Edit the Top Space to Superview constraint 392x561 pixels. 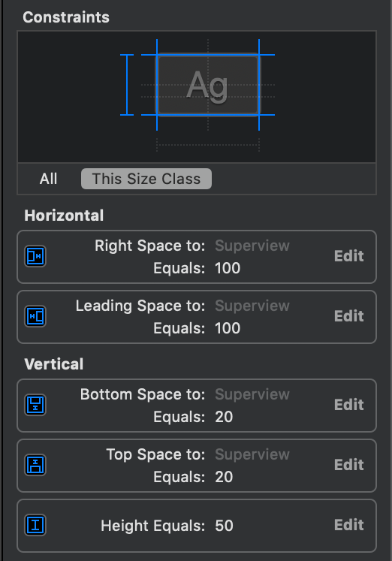[348, 465]
